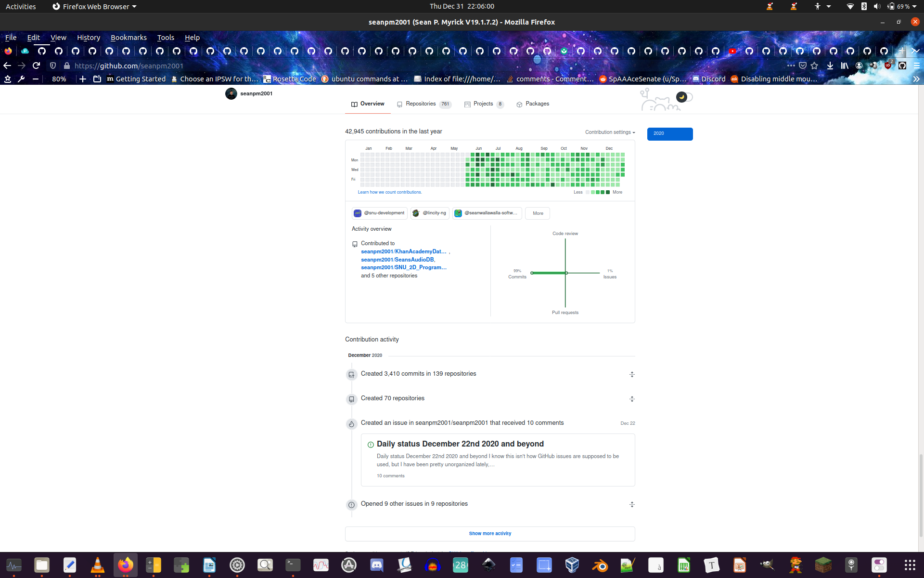
Task: Open Learn how we count contributions link
Action: point(390,192)
